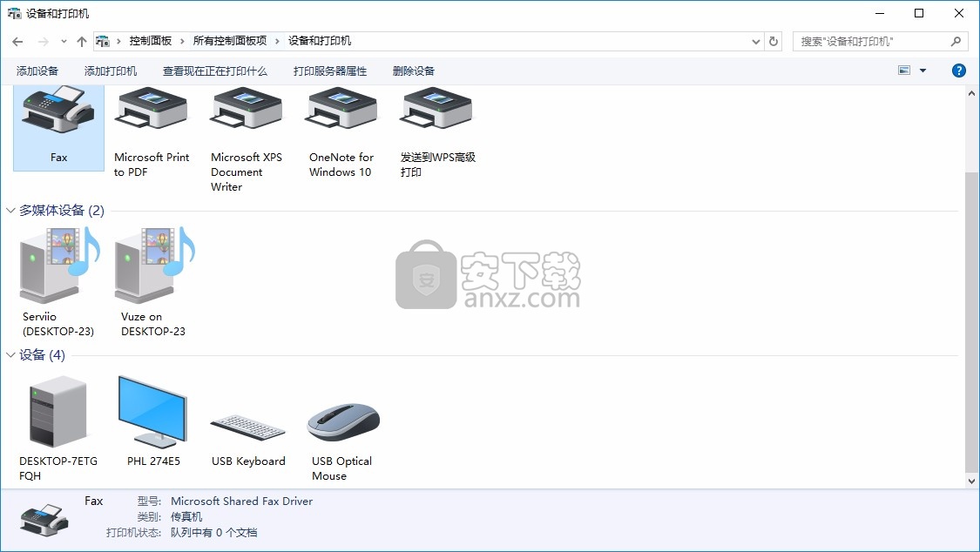Click the Microsoft Shared Fax Driver text
This screenshot has height=552, width=980.
click(x=241, y=502)
